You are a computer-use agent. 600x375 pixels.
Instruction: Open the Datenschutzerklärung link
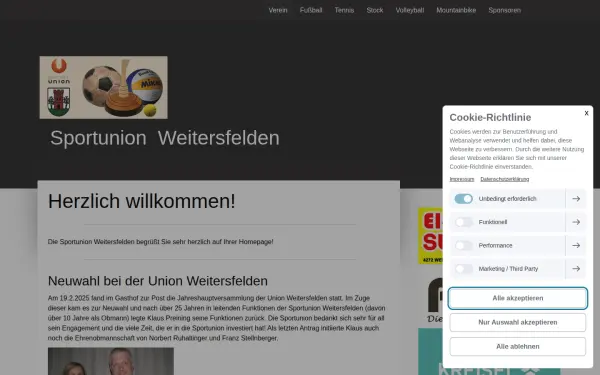(x=504, y=179)
